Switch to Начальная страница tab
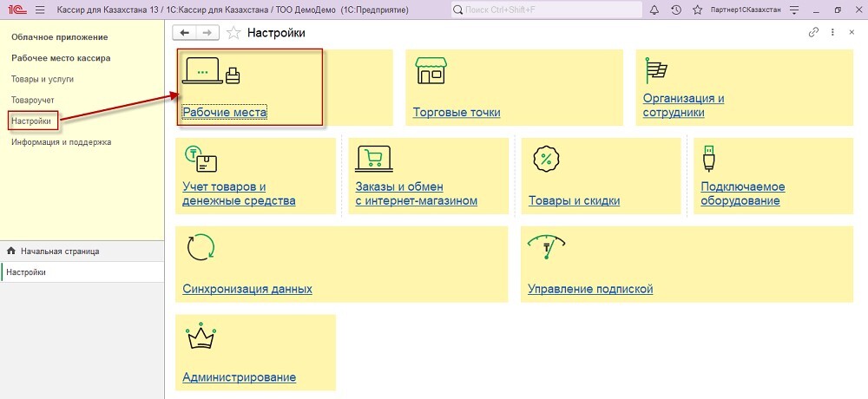The height and width of the screenshot is (399, 868). point(82,252)
